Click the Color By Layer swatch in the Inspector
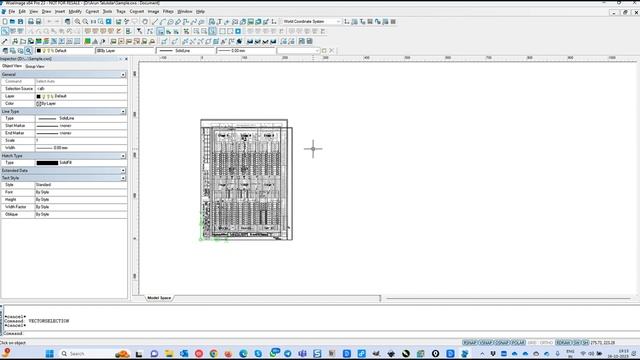Screen dimensions: 640x360 pyautogui.click(x=39, y=104)
